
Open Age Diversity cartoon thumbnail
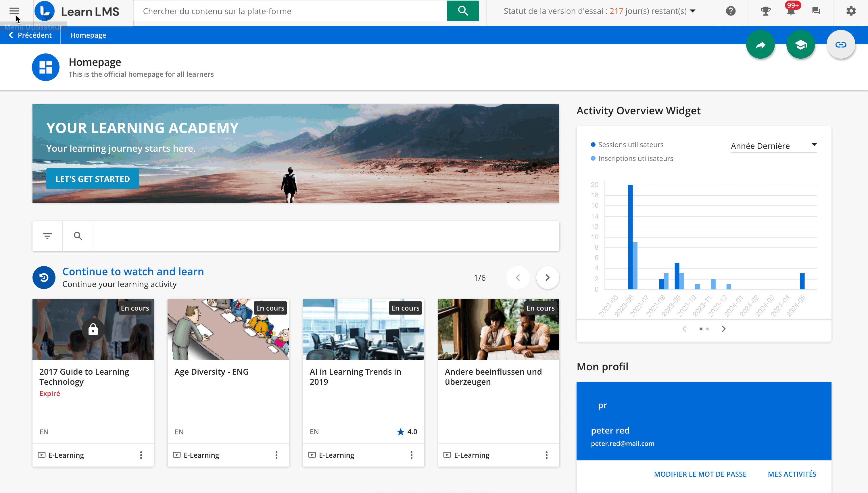tap(228, 329)
